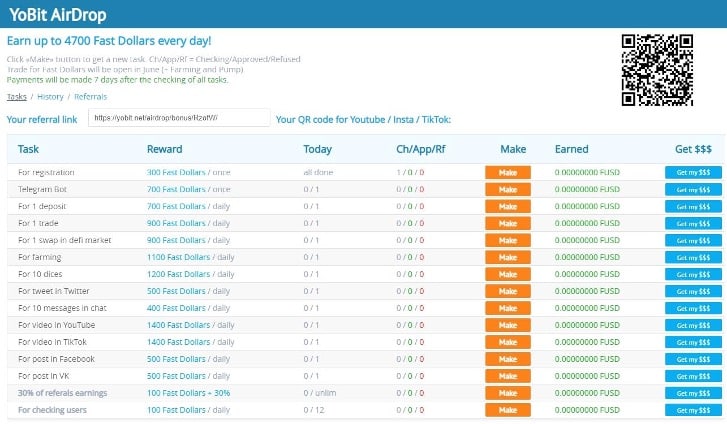727x424 pixels.
Task: Click Make button for 1 trade
Action: [x=508, y=223]
